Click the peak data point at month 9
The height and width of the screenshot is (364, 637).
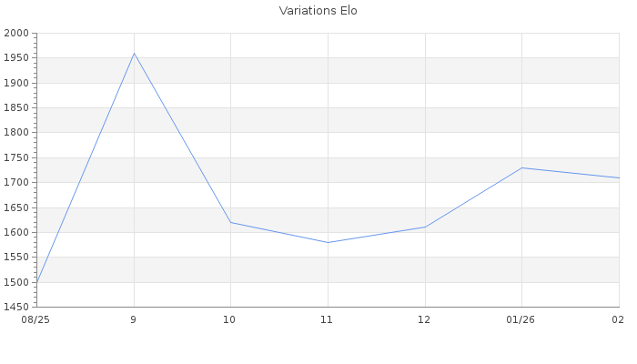(x=134, y=54)
